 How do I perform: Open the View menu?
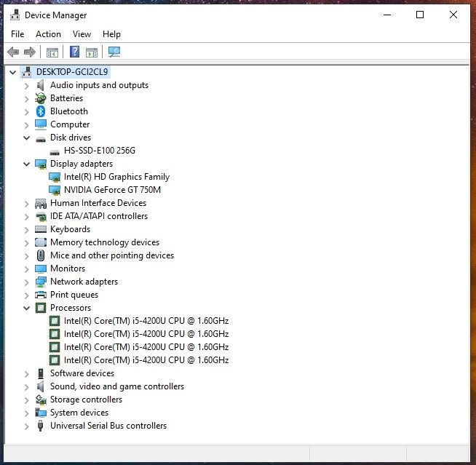point(82,34)
